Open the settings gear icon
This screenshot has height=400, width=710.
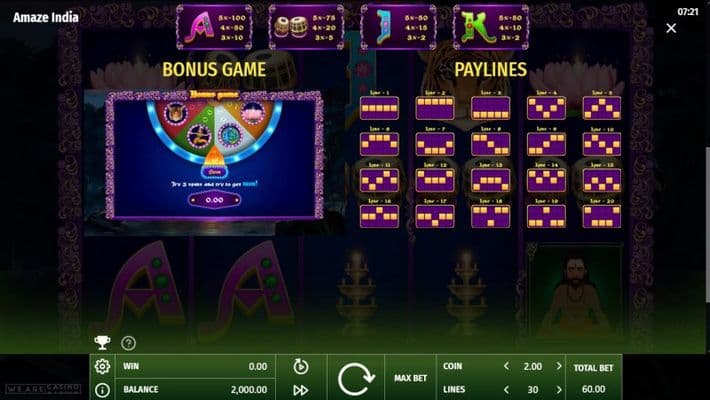102,366
